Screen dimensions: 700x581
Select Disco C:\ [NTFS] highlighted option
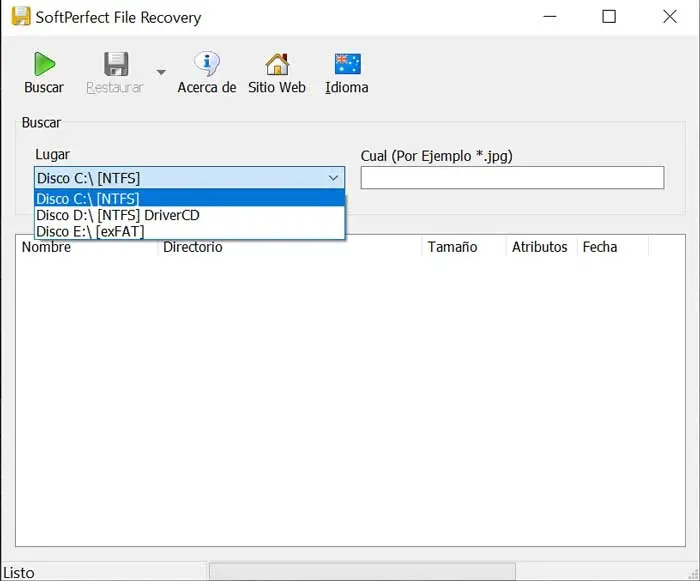pos(189,198)
